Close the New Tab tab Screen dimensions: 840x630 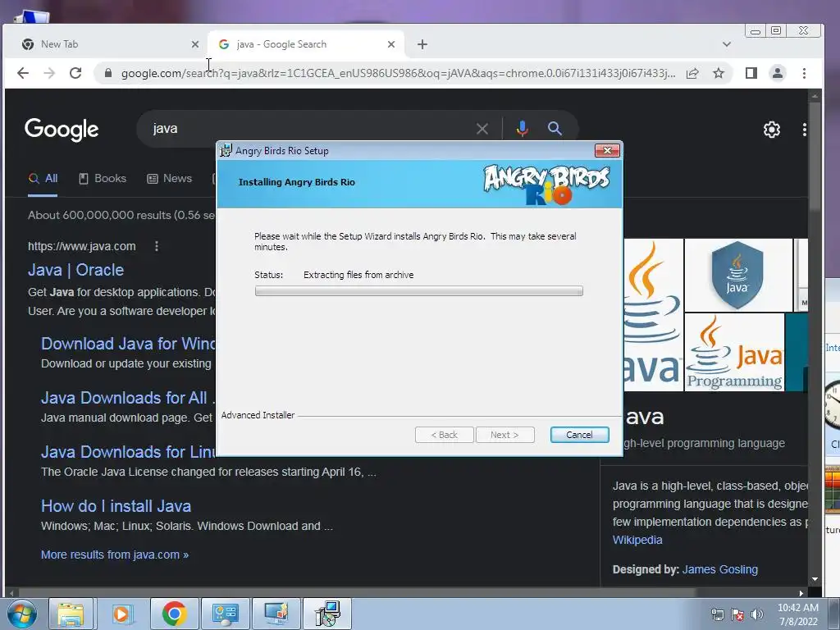point(195,44)
